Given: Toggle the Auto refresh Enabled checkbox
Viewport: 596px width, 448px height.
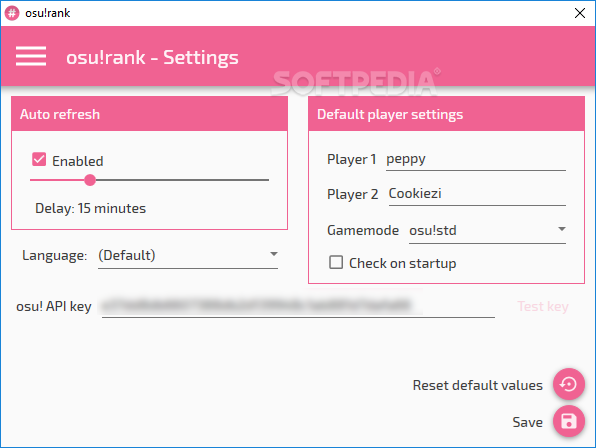Looking at the screenshot, I should [39, 160].
